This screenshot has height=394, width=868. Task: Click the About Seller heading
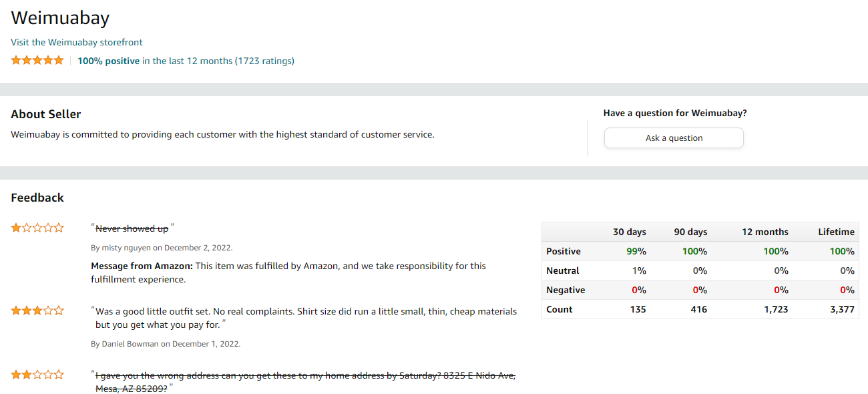point(46,114)
